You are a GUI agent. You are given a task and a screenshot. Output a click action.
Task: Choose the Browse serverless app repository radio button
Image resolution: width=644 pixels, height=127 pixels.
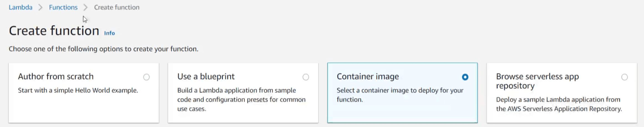pos(624,77)
